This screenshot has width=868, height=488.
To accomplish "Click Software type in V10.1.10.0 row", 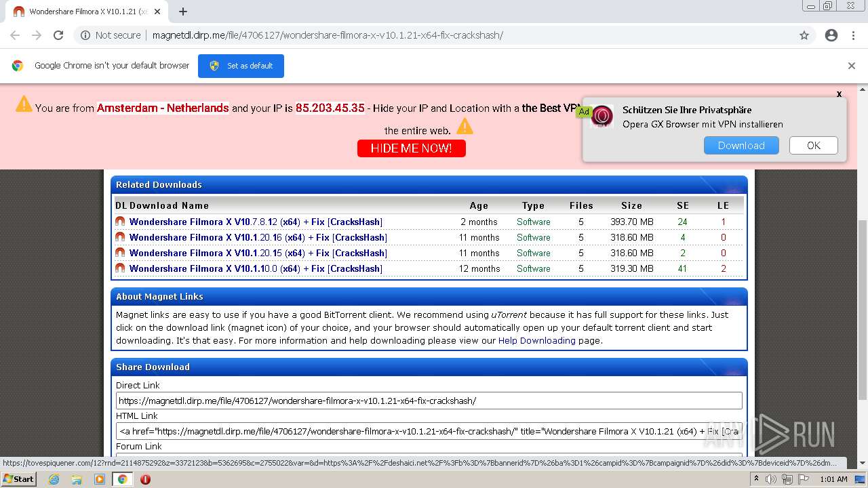I will click(534, 268).
